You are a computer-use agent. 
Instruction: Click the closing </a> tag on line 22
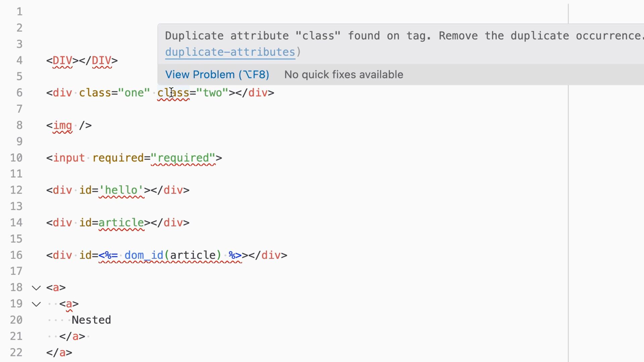click(59, 353)
